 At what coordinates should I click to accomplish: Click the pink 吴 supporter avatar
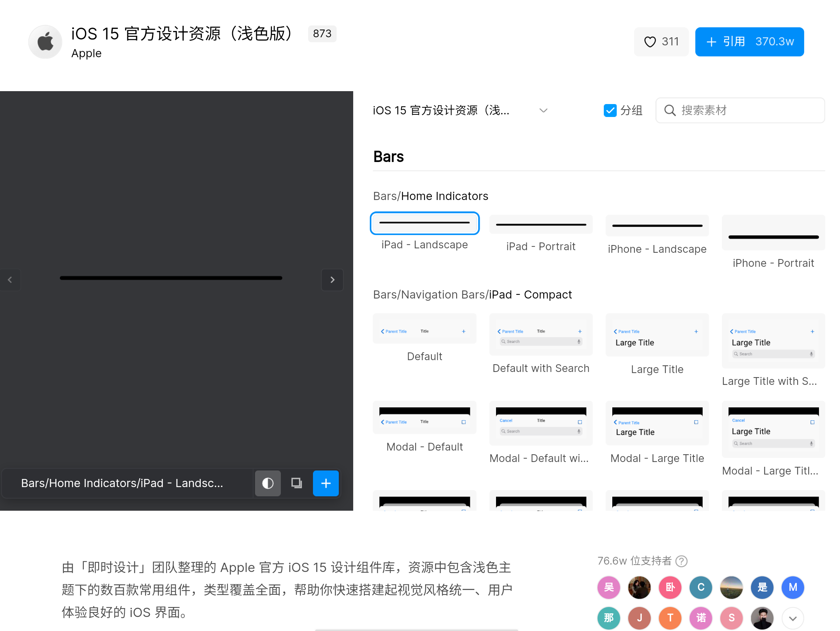coord(609,587)
